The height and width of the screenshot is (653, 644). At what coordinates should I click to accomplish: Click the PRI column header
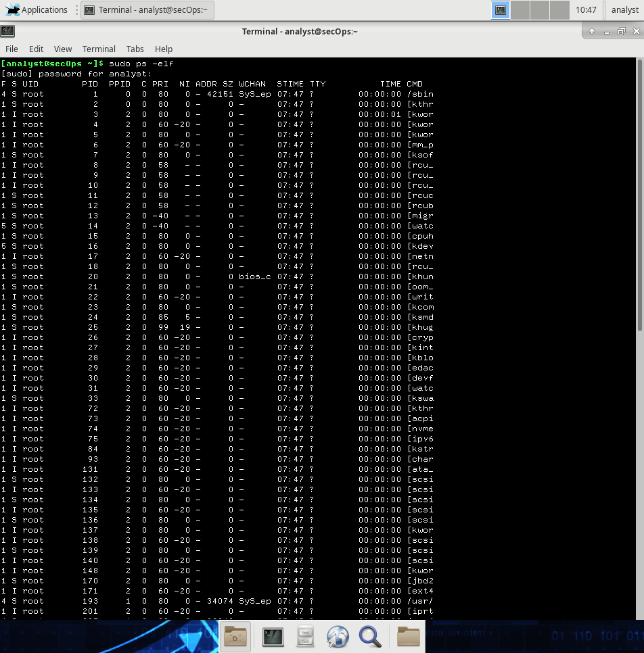point(160,84)
